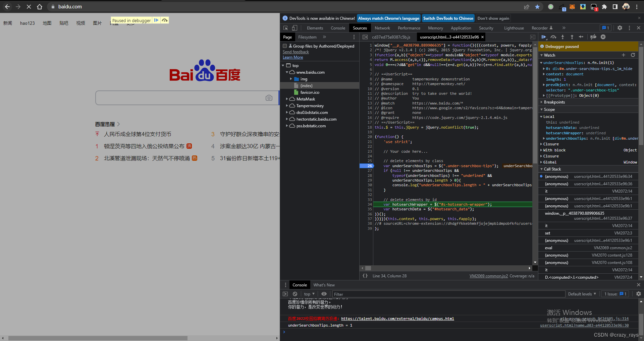Expand the MetaMask tree node
The image size is (644, 341).
(x=287, y=99)
